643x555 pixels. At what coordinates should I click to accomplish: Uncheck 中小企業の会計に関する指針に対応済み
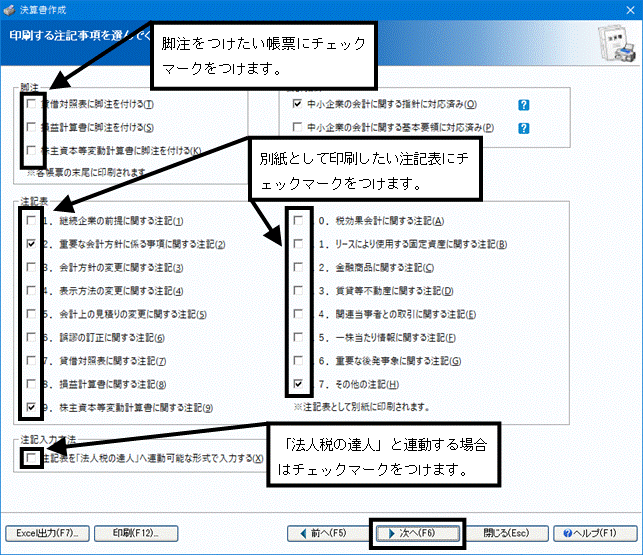[x=297, y=104]
